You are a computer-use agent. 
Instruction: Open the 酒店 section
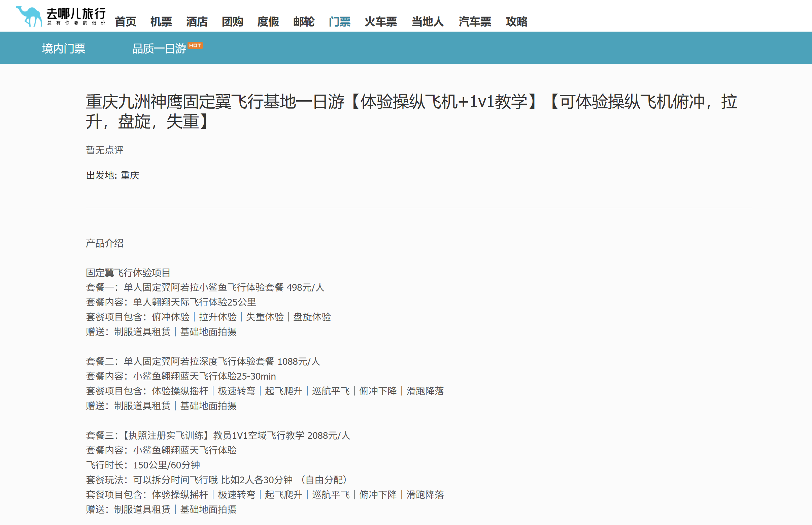point(197,22)
